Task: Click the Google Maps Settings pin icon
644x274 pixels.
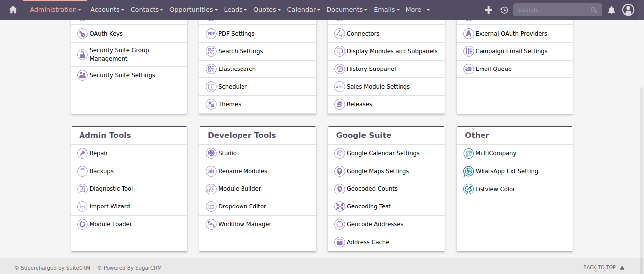Action: point(339,171)
